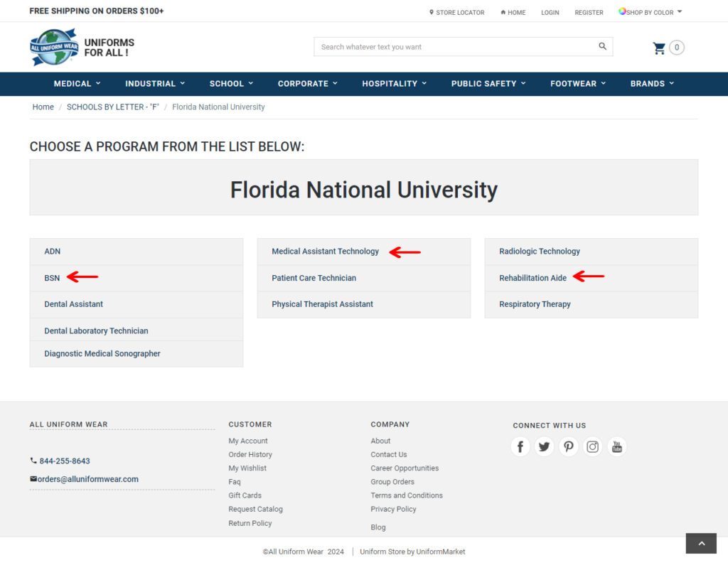Open the Twitter social icon
728x565 pixels.
pyautogui.click(x=544, y=446)
